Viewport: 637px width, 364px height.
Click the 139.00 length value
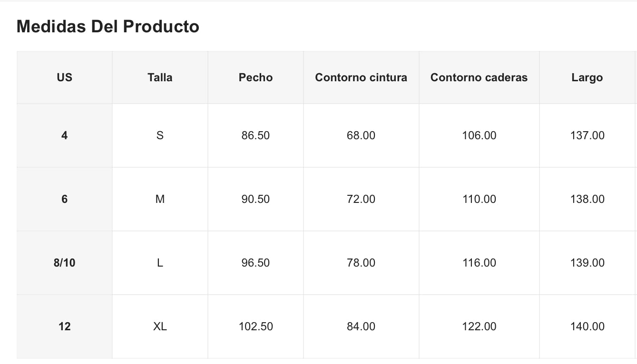(x=587, y=263)
